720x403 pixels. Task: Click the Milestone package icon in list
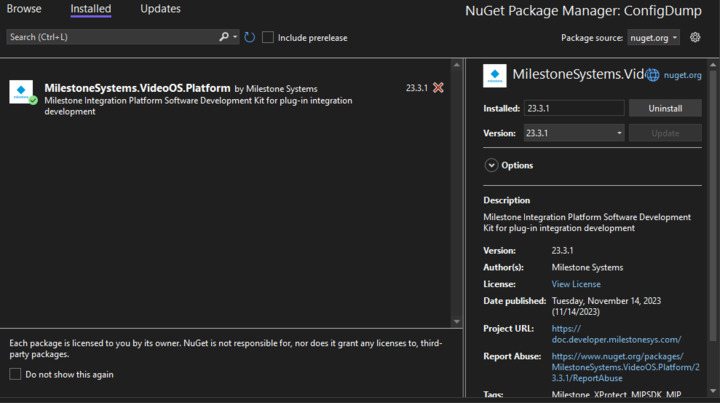[x=22, y=92]
